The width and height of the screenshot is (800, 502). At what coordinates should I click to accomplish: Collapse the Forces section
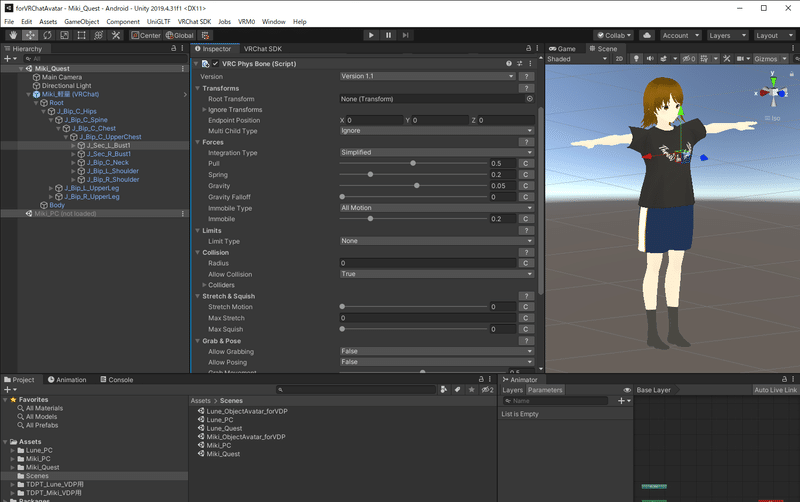(x=197, y=142)
